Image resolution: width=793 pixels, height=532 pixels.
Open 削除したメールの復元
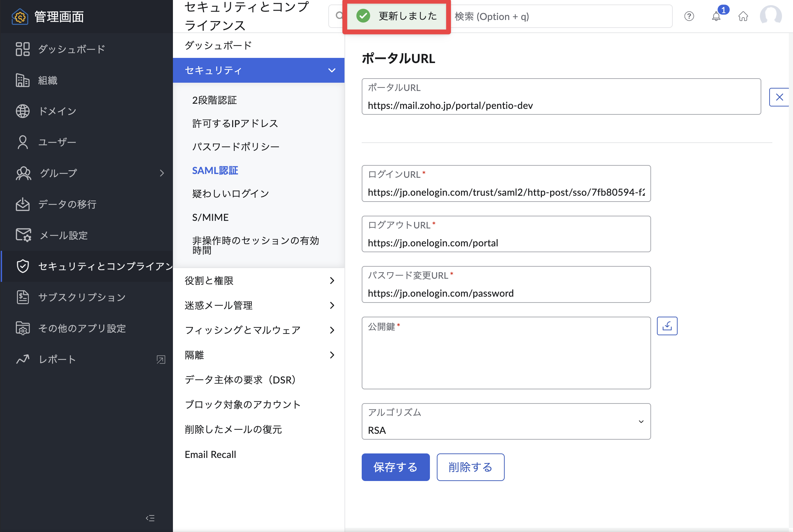point(233,429)
